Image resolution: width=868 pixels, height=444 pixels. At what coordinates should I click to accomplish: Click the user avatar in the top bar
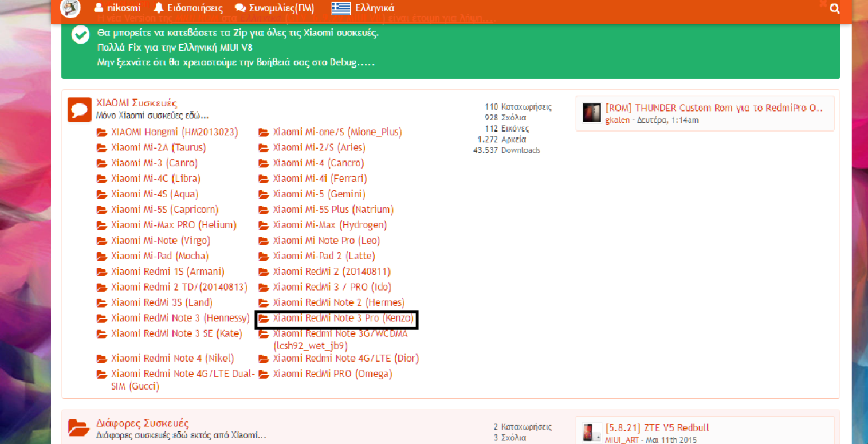tap(71, 8)
